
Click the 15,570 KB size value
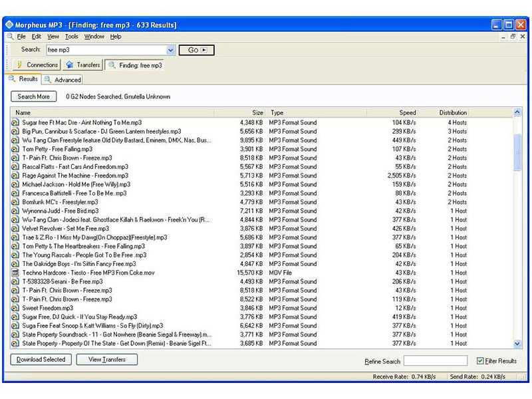point(250,273)
